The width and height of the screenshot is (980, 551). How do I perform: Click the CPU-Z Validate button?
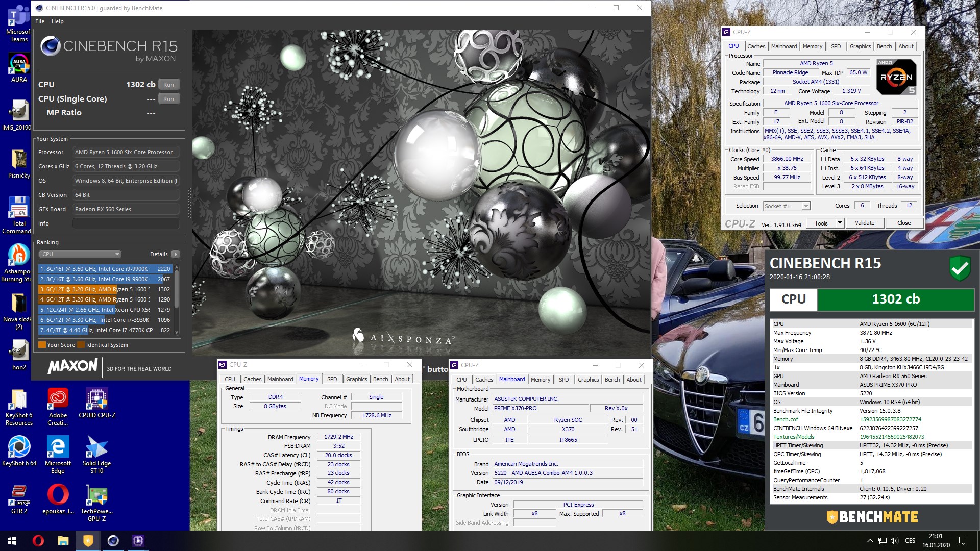point(865,223)
